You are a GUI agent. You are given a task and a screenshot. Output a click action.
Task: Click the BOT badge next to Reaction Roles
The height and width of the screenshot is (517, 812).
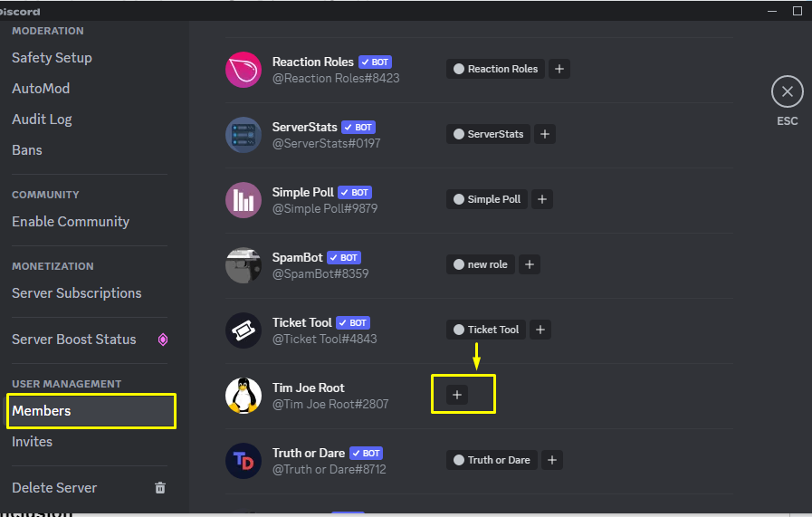[x=375, y=62]
